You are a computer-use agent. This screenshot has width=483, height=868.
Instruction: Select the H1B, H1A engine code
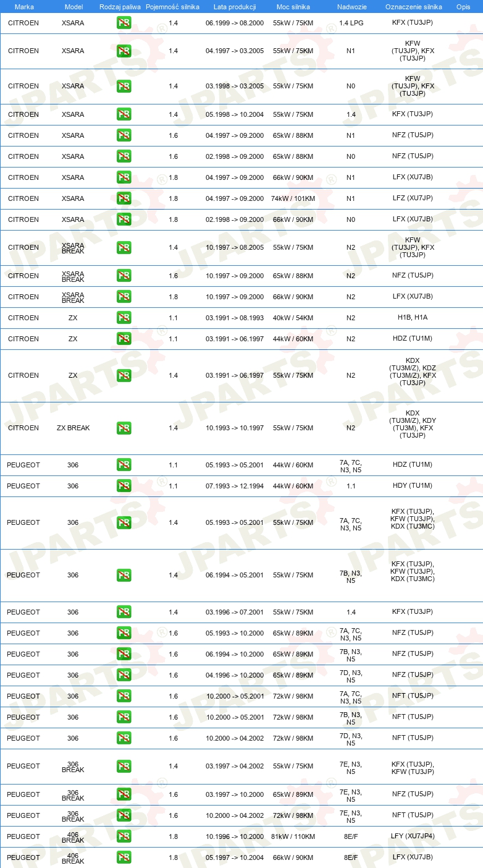[x=413, y=318]
